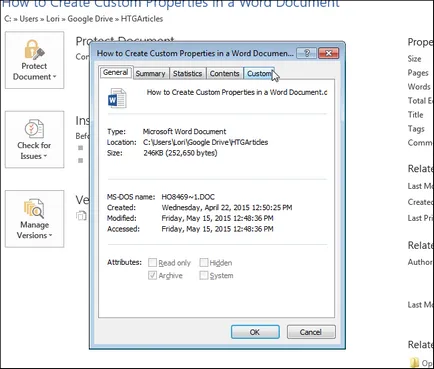The image size is (434, 369).
Task: Click the Lori folder in file path
Action: tap(53, 19)
